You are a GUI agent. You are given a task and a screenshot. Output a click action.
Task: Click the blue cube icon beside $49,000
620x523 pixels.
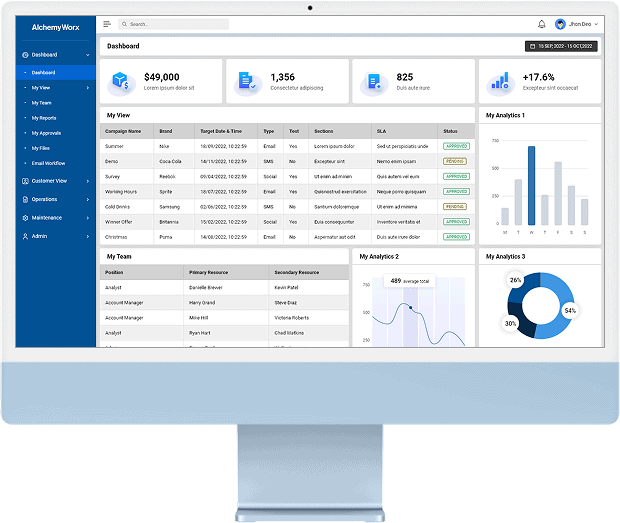121,81
